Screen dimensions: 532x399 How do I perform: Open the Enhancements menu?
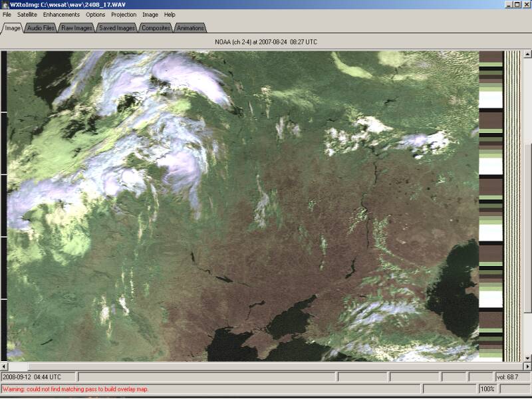coord(61,15)
